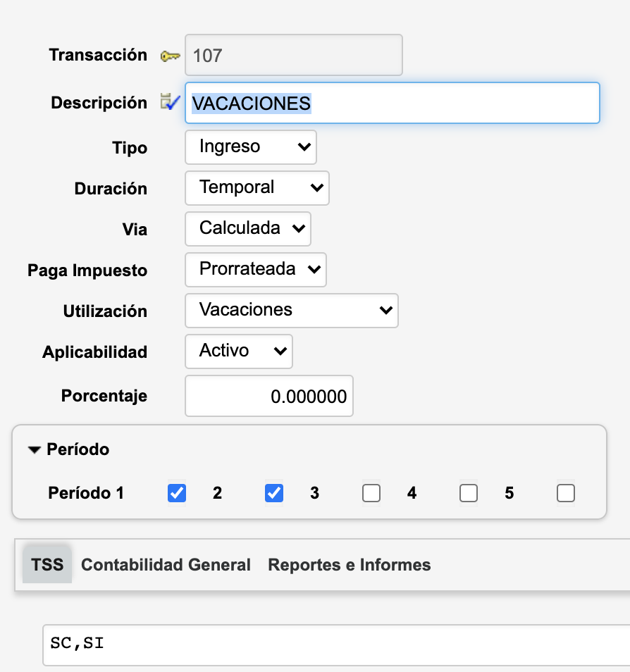Tick the Período 4 checkbox
The height and width of the screenshot is (672, 630).
tap(469, 493)
